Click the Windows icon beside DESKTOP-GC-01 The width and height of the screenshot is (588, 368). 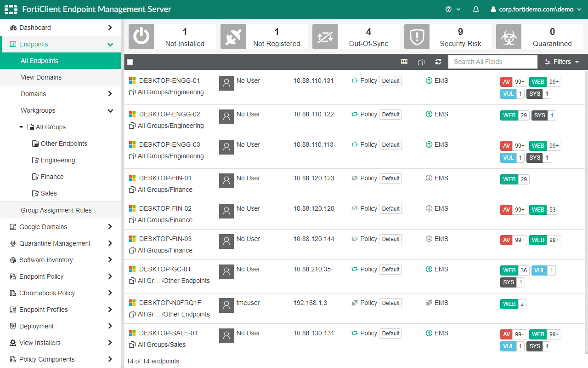click(x=132, y=269)
